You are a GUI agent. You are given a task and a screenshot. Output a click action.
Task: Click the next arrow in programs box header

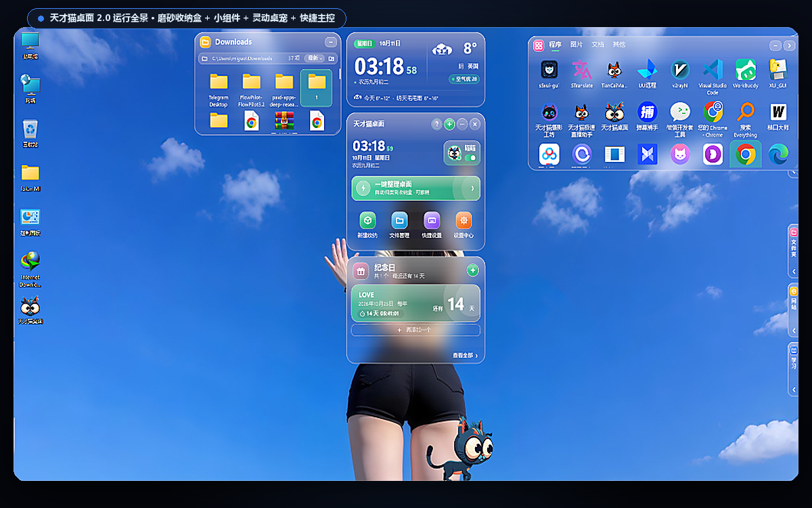tap(789, 45)
